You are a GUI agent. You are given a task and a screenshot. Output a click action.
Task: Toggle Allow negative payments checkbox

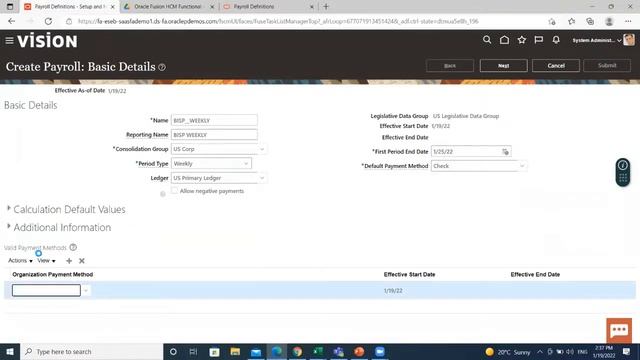point(174,191)
